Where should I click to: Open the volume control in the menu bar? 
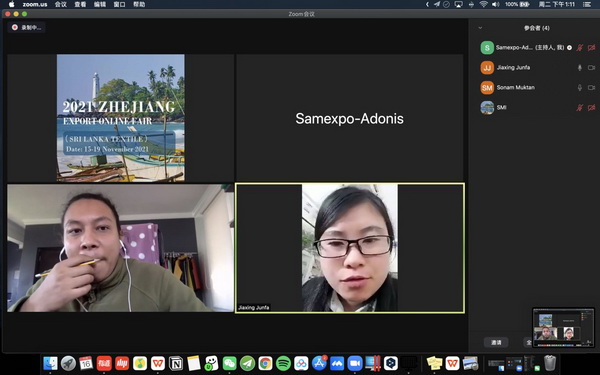tap(496, 4)
